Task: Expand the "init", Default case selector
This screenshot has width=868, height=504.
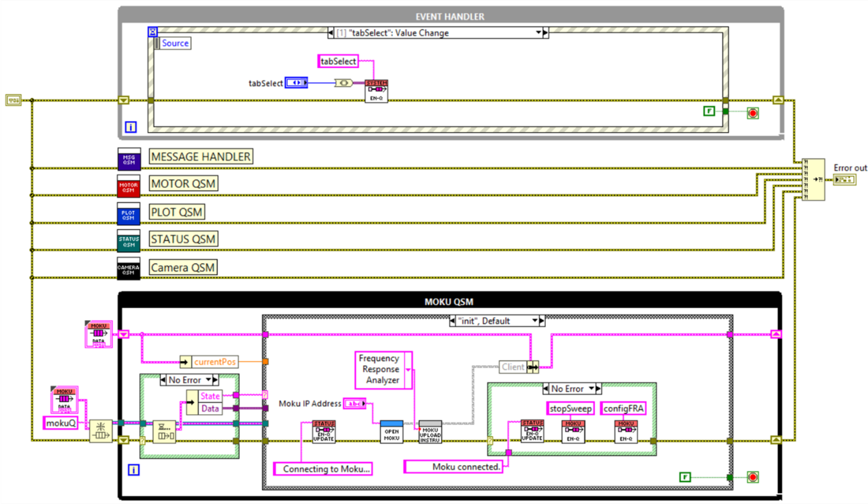Action: point(535,321)
